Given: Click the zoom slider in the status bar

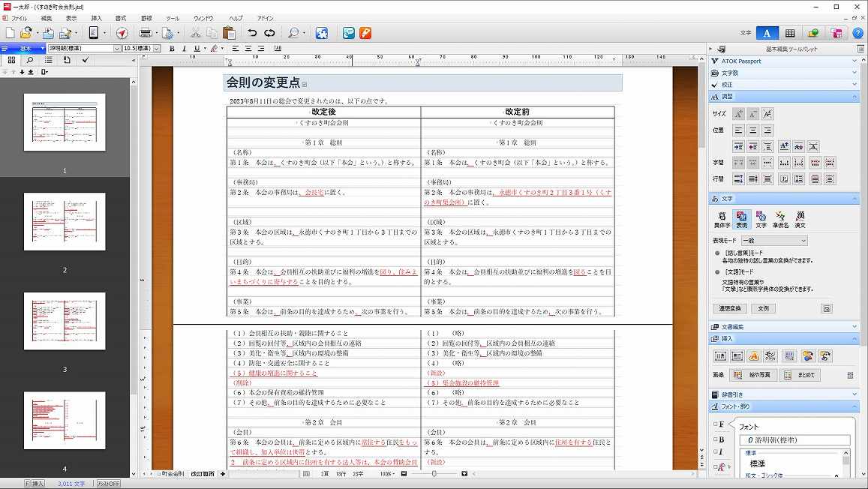Looking at the screenshot, I should (434, 474).
